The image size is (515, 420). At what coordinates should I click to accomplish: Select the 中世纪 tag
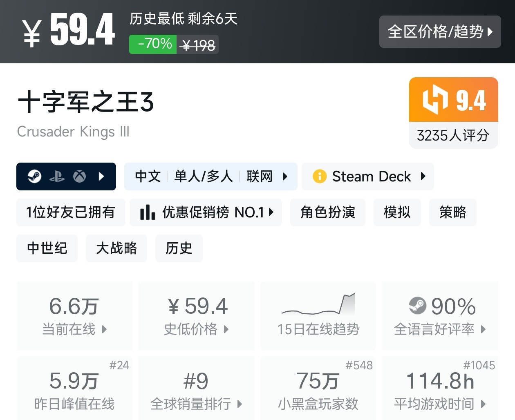(47, 248)
